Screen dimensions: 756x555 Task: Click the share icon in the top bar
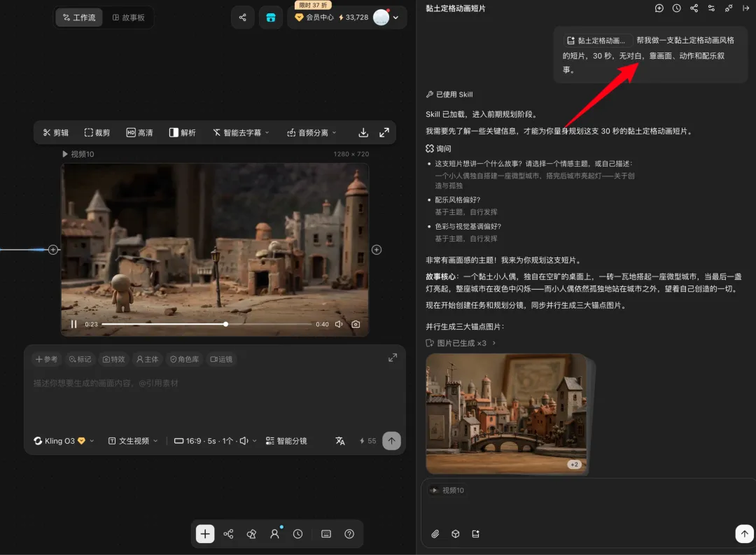click(x=242, y=17)
